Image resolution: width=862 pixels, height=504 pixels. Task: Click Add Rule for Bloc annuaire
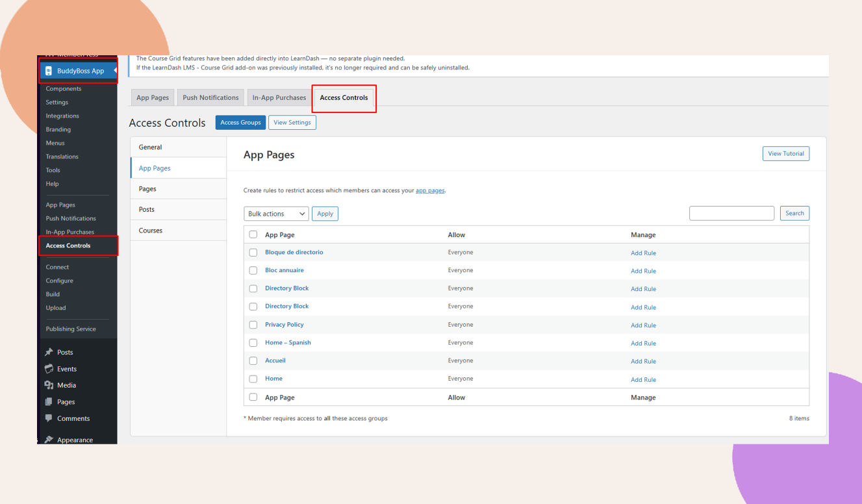643,271
